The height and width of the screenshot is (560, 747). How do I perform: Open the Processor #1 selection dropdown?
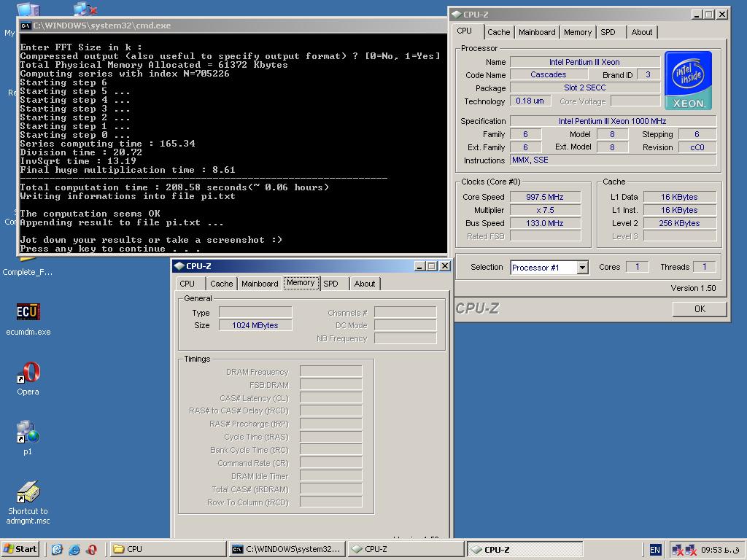point(582,268)
